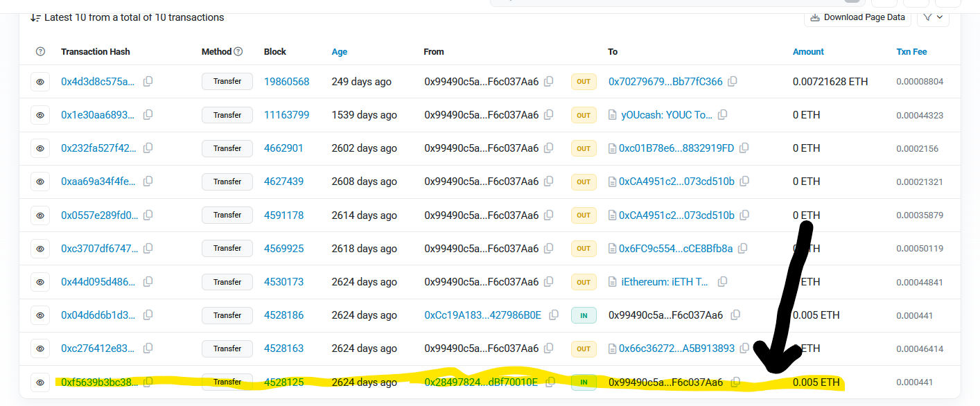
Task: Toggle Age column date format
Action: [340, 52]
